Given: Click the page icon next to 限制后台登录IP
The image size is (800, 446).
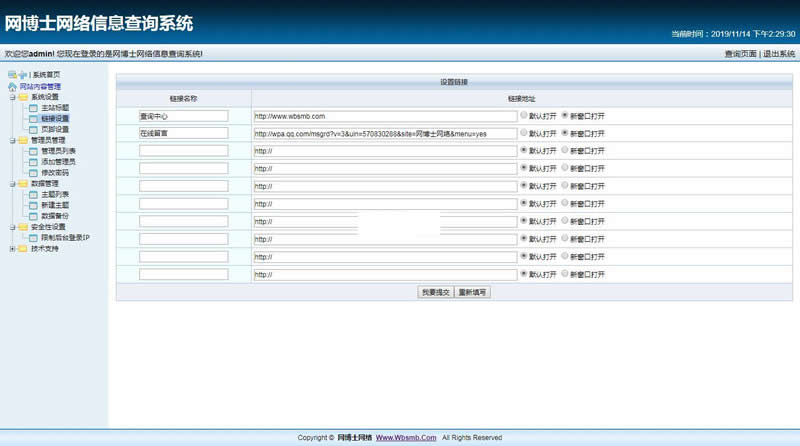Looking at the screenshot, I should (33, 238).
